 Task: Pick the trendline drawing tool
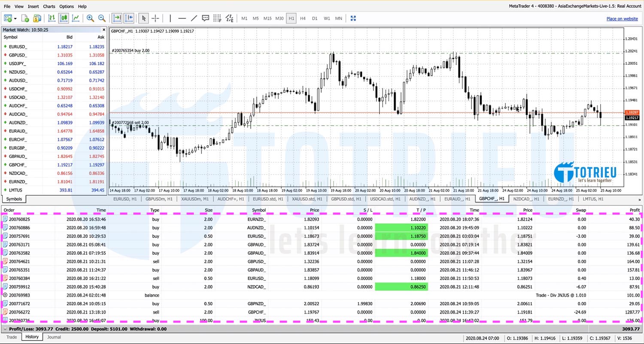coord(194,18)
